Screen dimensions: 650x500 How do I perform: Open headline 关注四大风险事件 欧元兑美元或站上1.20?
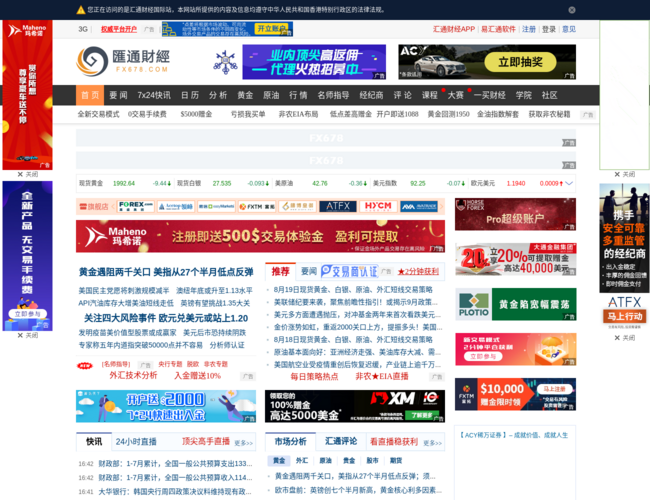point(166,318)
